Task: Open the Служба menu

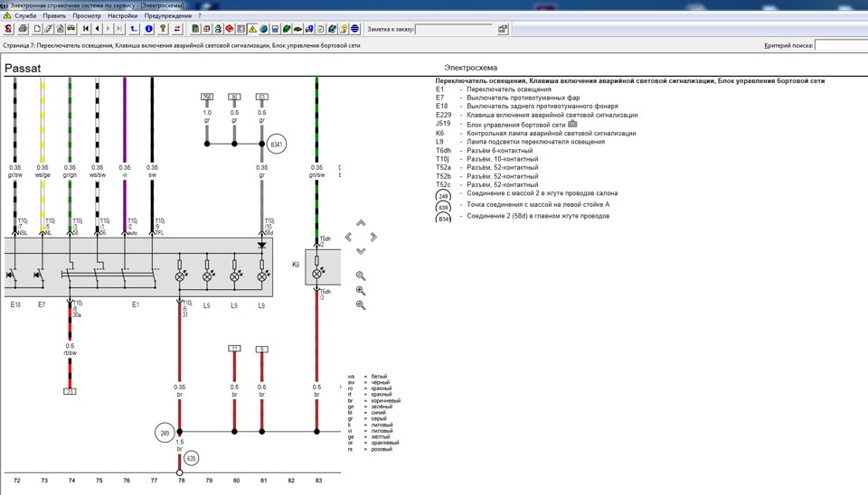Action: 25,15
